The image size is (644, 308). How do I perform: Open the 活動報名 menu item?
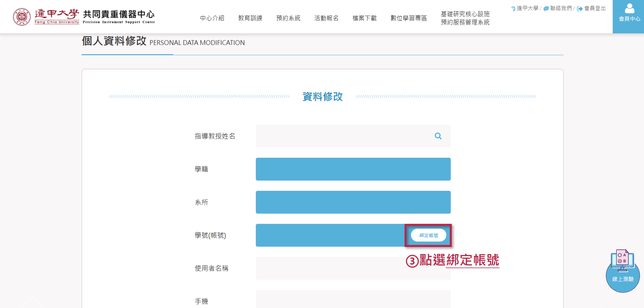326,18
